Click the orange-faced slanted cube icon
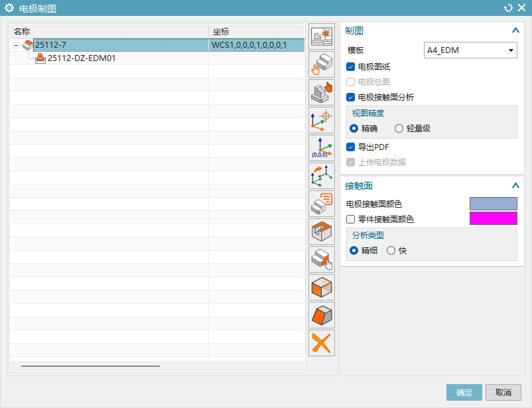532x408 pixels. pyautogui.click(x=322, y=315)
